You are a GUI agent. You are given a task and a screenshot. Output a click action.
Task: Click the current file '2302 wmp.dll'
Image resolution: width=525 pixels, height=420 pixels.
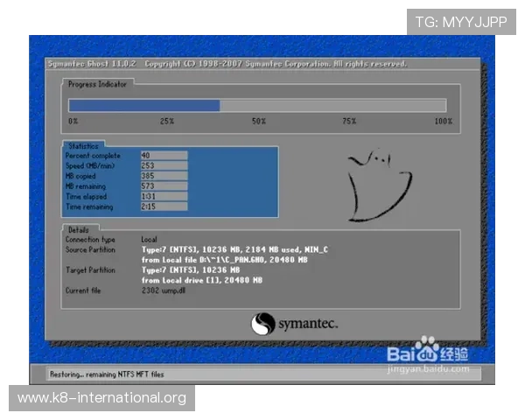click(164, 290)
